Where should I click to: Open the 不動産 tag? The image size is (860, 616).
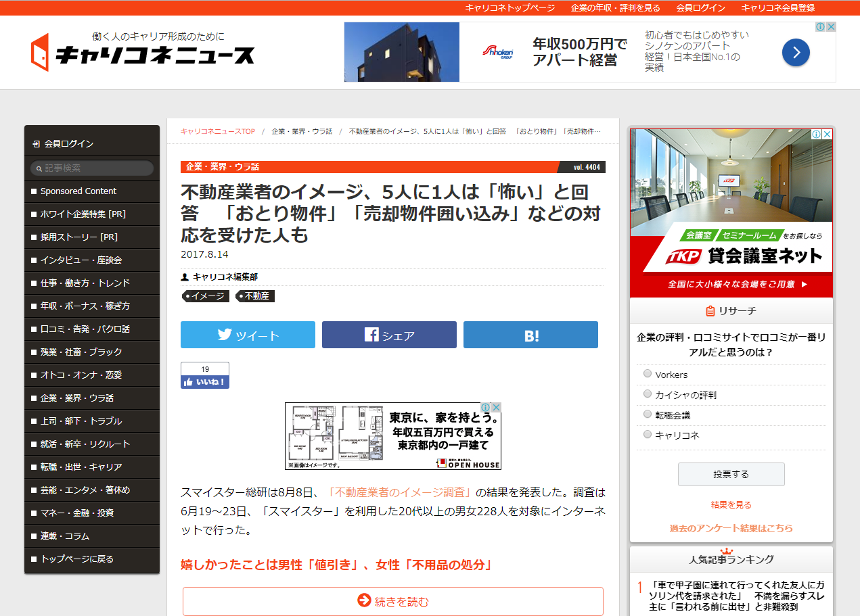pyautogui.click(x=255, y=296)
